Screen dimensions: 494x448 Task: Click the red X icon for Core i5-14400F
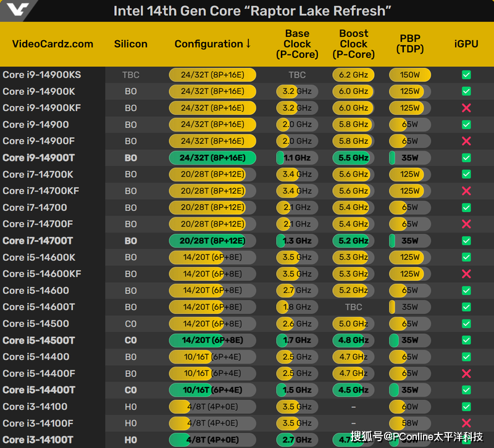(466, 373)
